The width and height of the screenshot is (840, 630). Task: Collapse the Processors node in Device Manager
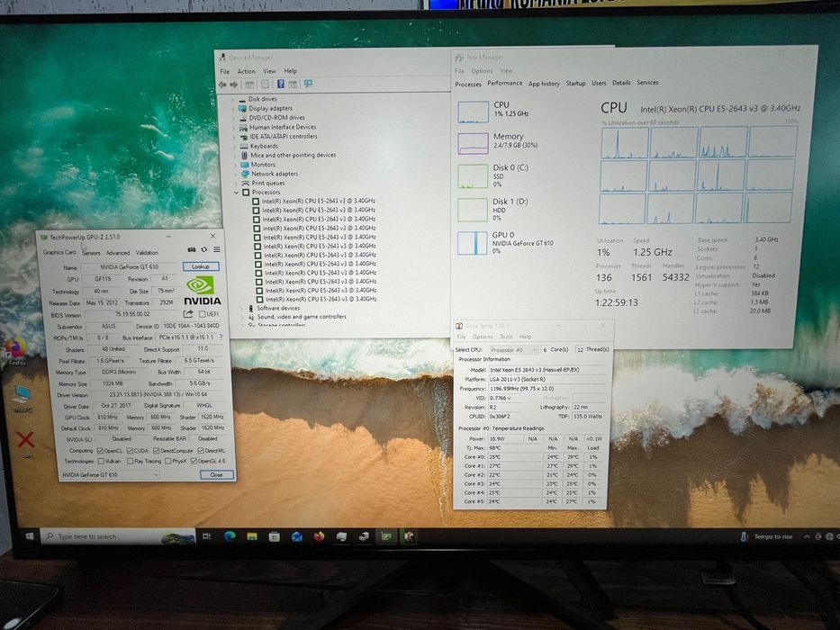(x=236, y=193)
